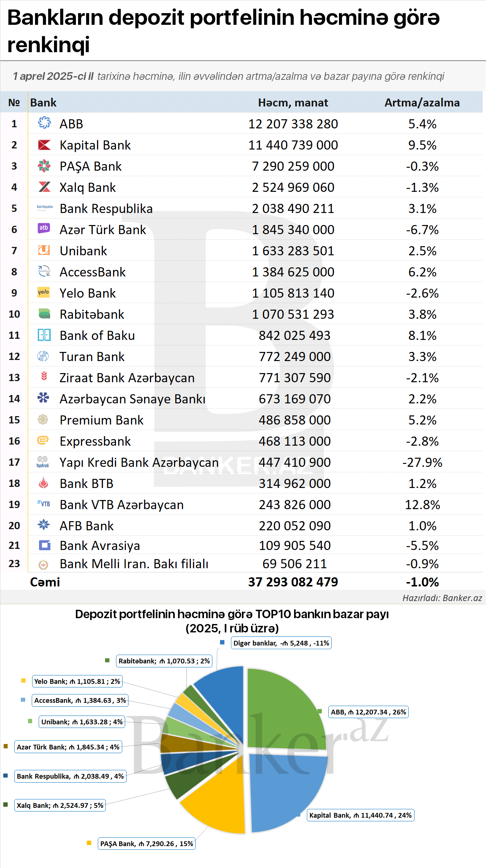Click the total change '-1.0%'

[422, 582]
